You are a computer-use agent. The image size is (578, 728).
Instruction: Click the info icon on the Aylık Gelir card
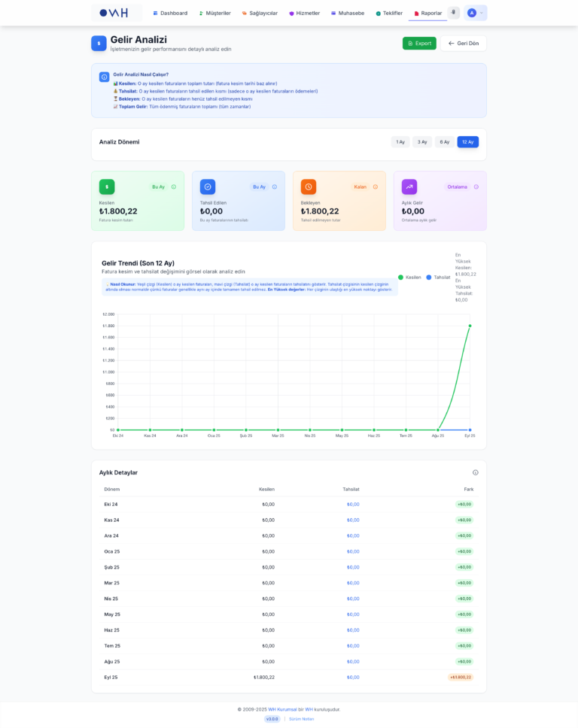click(x=476, y=187)
